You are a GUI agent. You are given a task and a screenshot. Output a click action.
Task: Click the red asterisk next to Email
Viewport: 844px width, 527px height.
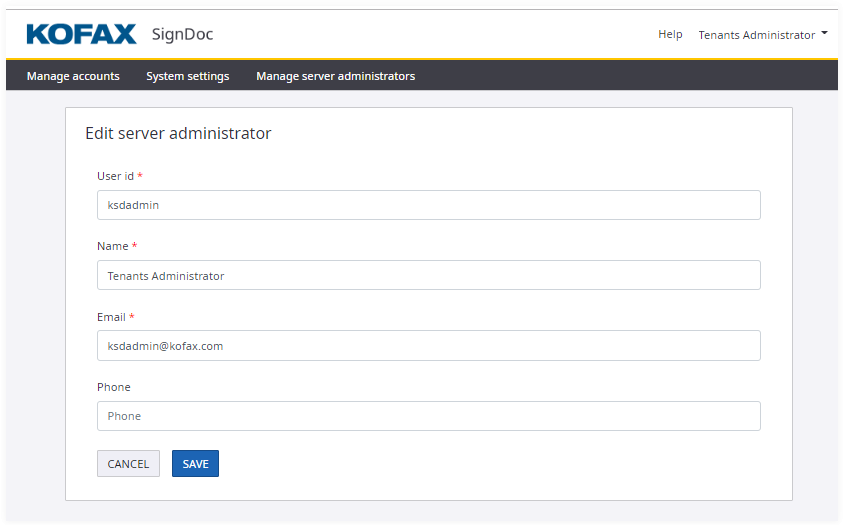132,317
